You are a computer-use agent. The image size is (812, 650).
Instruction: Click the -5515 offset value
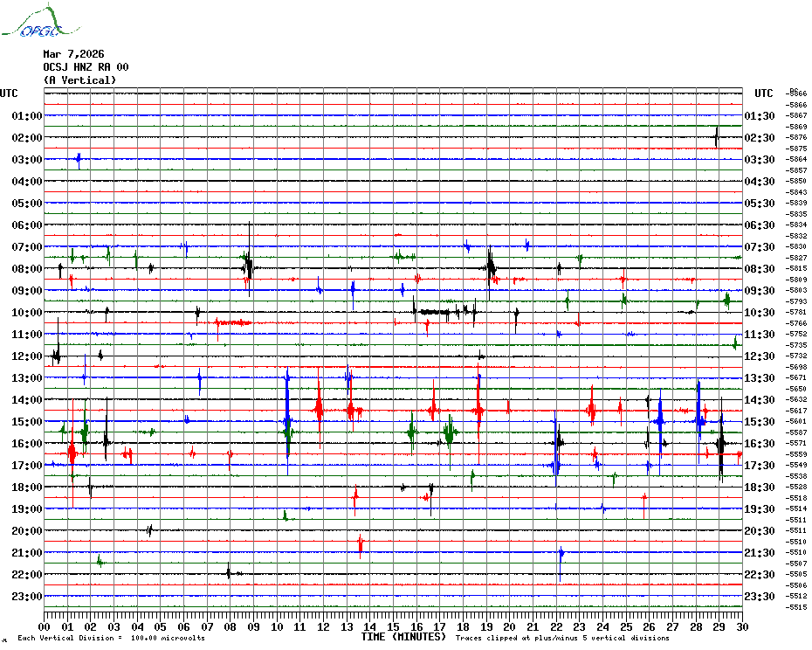pos(796,607)
